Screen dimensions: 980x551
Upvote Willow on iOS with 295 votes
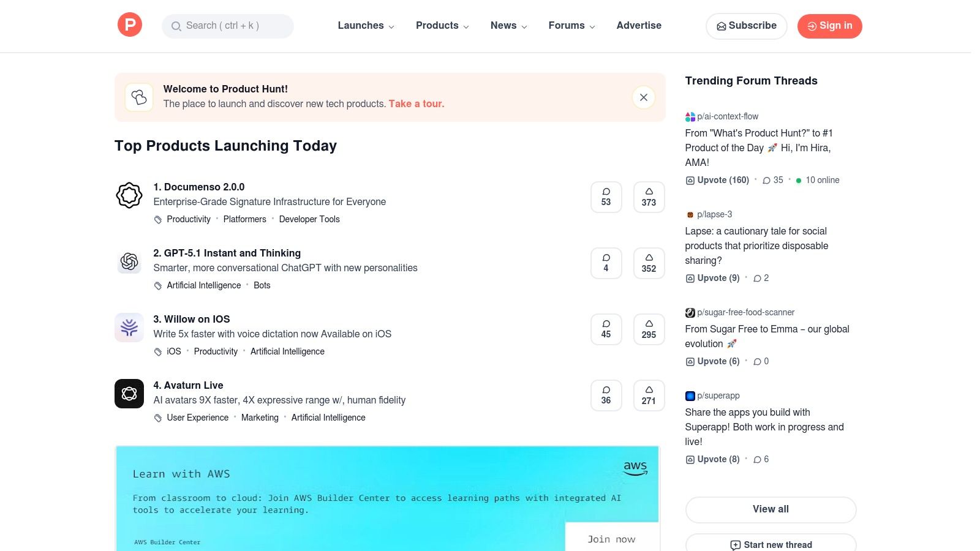tap(649, 329)
